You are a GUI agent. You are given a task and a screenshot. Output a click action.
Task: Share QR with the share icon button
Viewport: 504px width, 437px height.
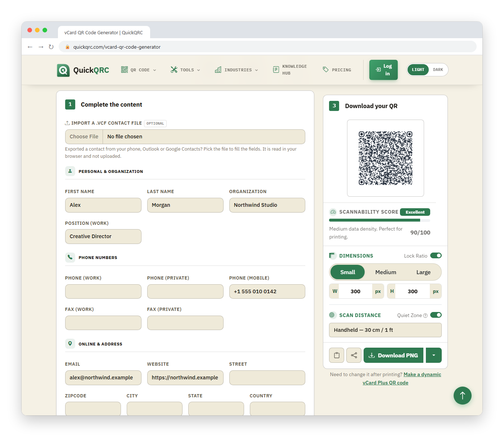(x=354, y=355)
